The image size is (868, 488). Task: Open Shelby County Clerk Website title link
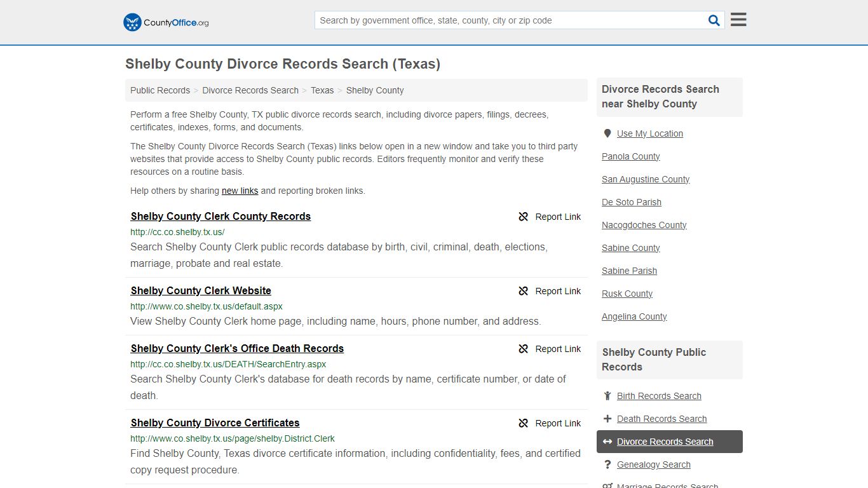(x=201, y=290)
